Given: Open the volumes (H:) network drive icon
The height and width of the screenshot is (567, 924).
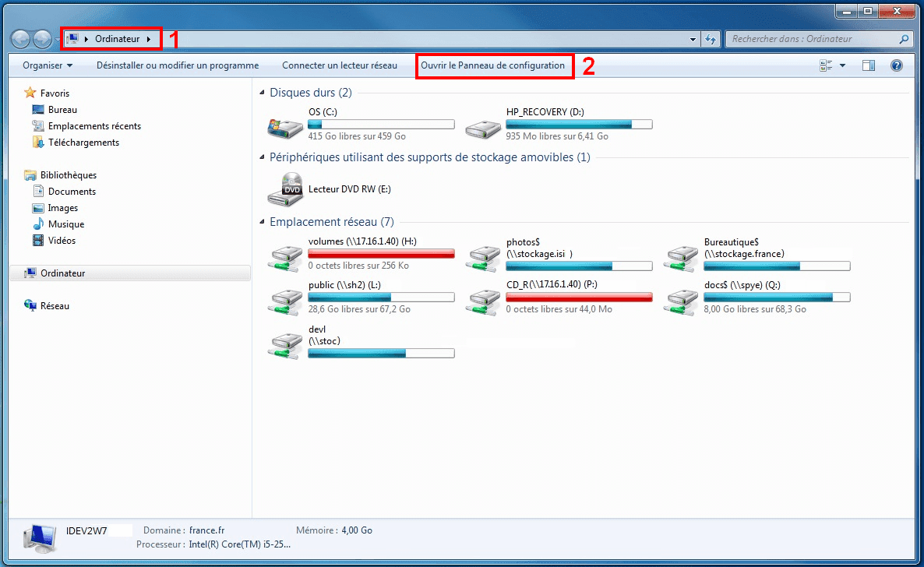Looking at the screenshot, I should coord(285,255).
